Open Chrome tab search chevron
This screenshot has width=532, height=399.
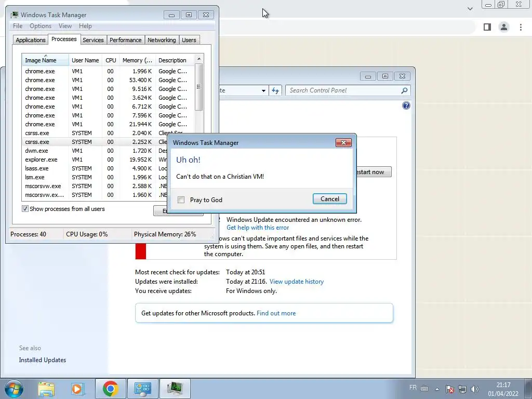click(x=470, y=9)
